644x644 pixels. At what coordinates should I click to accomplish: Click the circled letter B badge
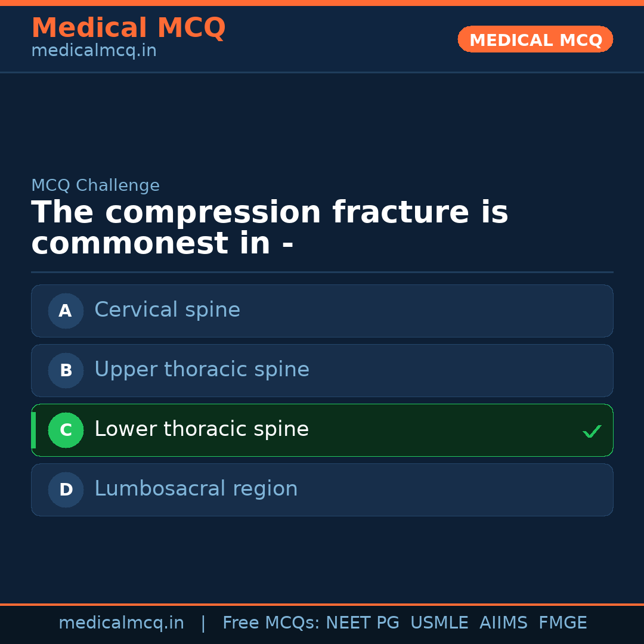pos(66,370)
